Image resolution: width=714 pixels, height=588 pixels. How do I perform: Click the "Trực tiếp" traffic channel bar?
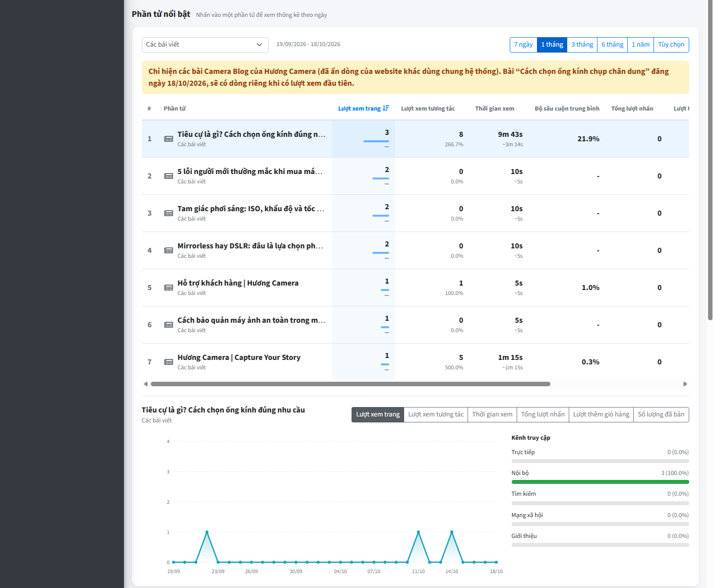click(600, 461)
